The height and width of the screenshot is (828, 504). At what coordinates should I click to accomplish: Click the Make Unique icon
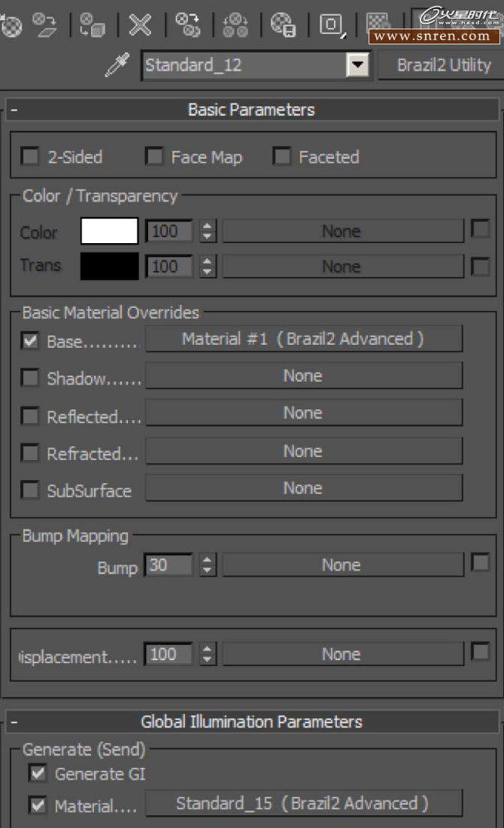tap(235, 25)
